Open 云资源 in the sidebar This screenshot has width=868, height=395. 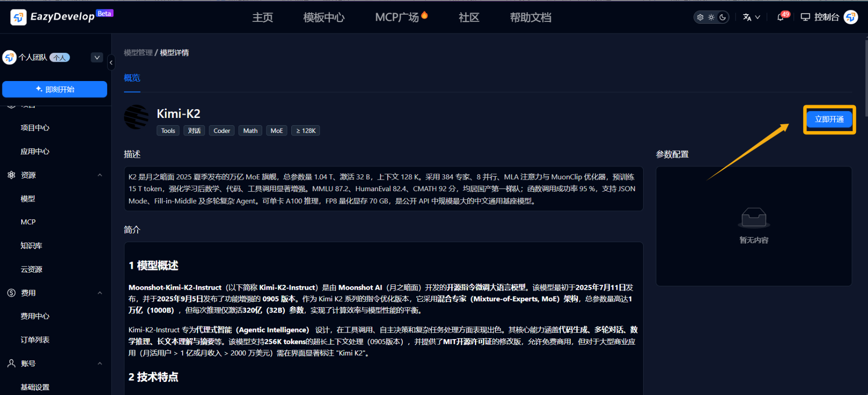coord(32,269)
